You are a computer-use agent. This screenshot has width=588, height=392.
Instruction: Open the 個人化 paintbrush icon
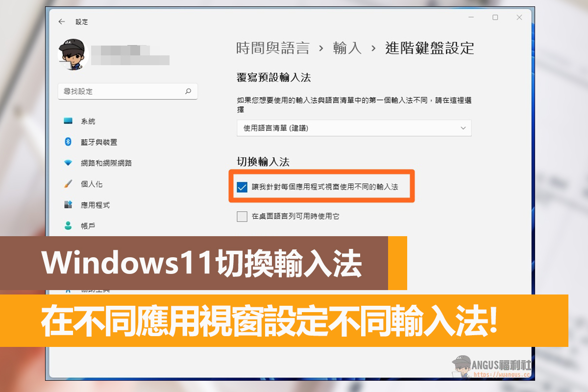coord(68,184)
